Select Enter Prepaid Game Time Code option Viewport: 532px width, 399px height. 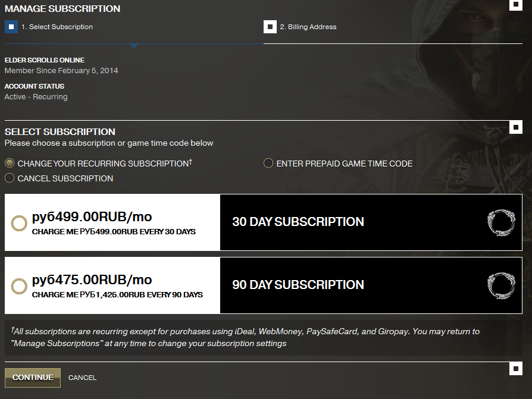(x=268, y=164)
